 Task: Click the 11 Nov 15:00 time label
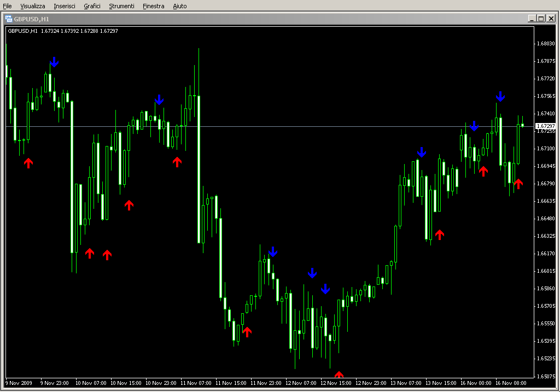pyautogui.click(x=231, y=383)
